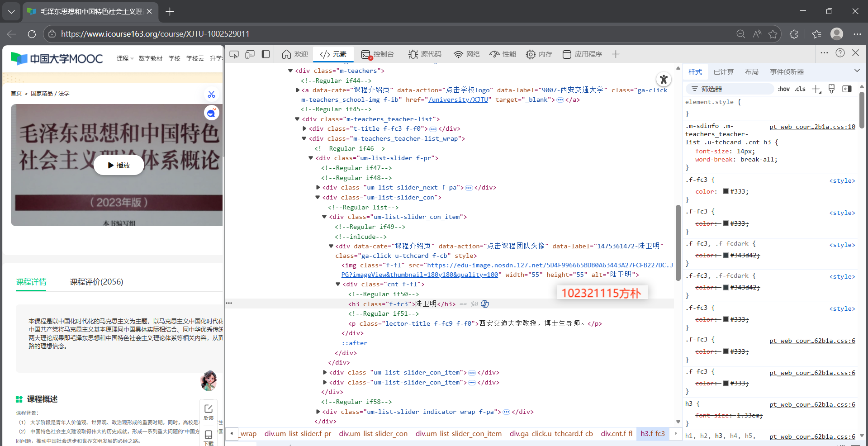
Task: Open the 欢迎 welcome tab
Action: click(x=295, y=54)
